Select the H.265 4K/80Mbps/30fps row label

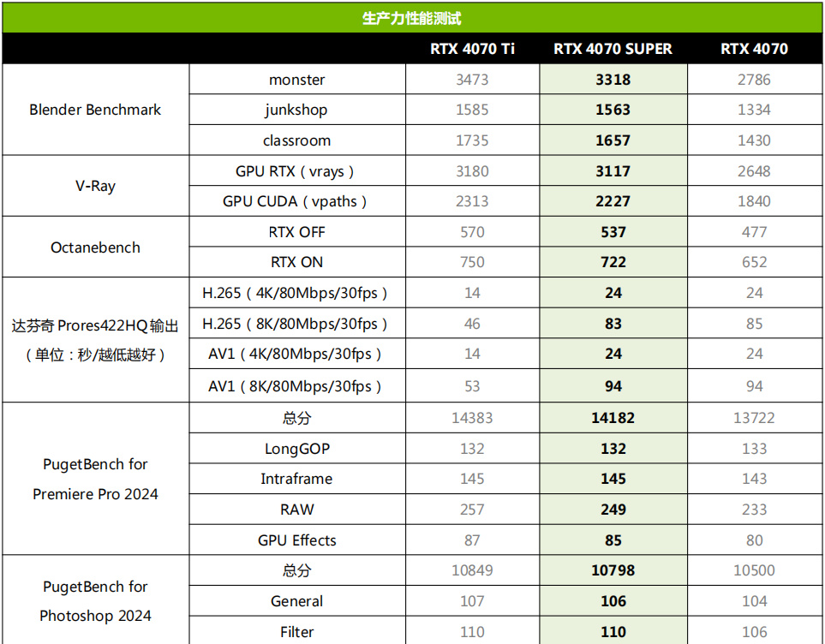point(295,293)
